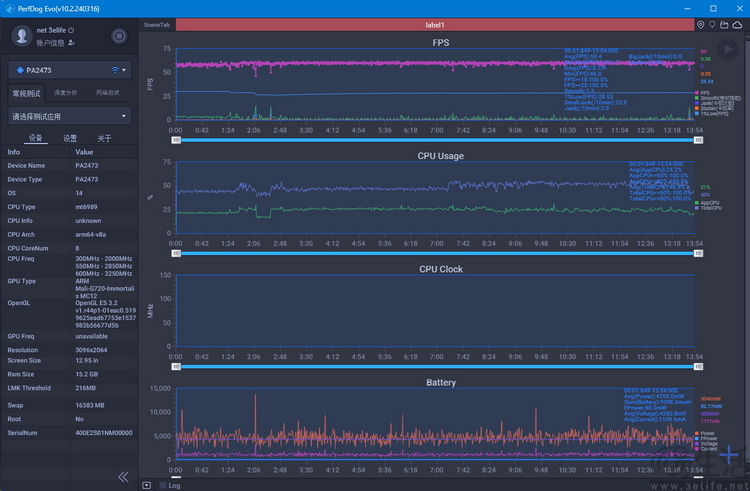Select the Device Name row
750x491 pixels.
(x=69, y=165)
